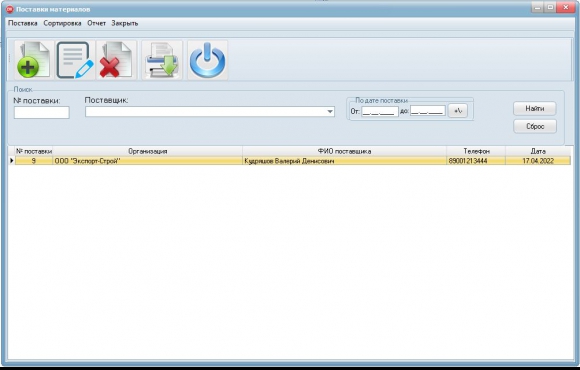Viewport: 580px width, 370px height.
Task: Click the От date input field
Action: point(380,111)
